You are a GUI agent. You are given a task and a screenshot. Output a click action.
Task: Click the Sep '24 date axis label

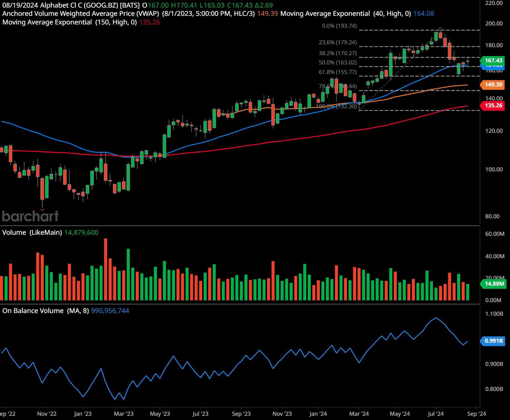[x=477, y=414]
